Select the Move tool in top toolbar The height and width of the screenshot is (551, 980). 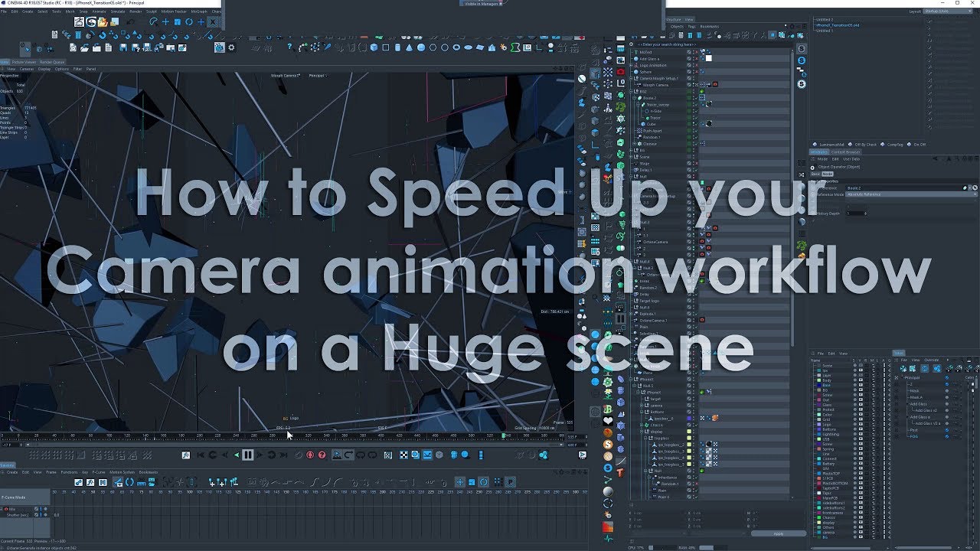(165, 21)
